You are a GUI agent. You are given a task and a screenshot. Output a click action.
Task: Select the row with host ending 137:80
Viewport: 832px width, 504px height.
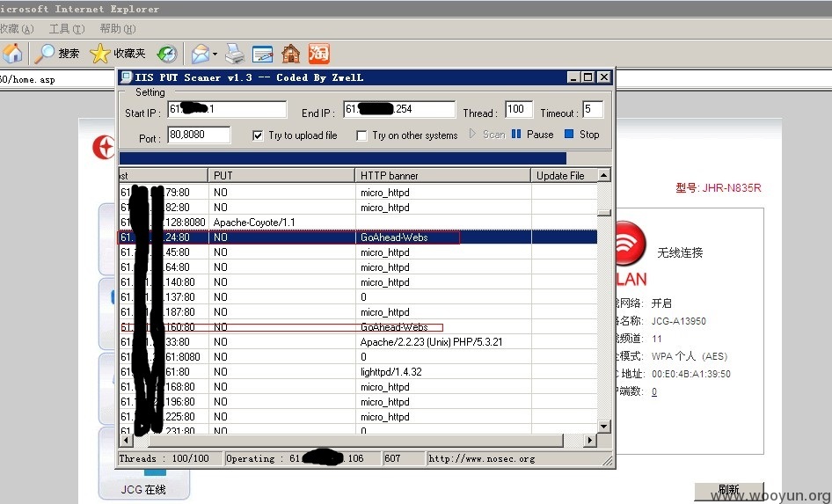click(x=358, y=297)
